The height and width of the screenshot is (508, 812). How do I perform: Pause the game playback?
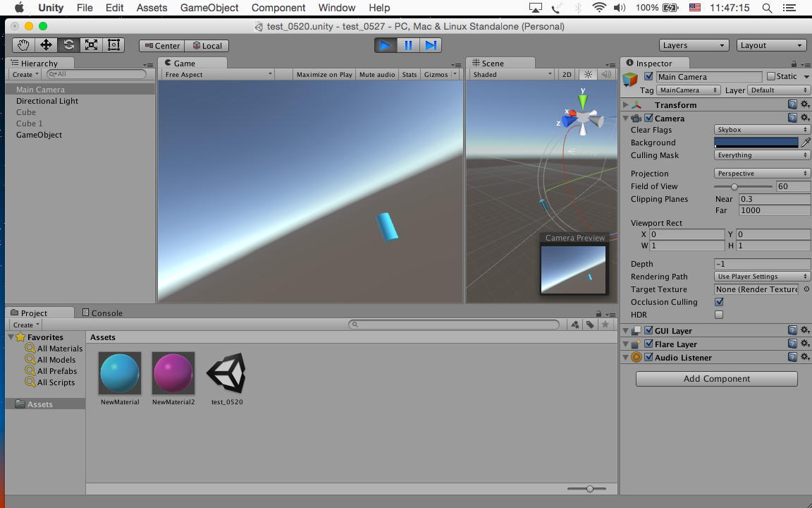click(408, 45)
